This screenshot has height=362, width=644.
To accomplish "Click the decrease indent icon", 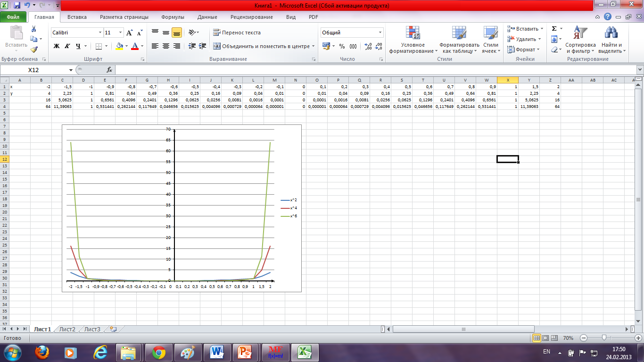I will pos(191,46).
